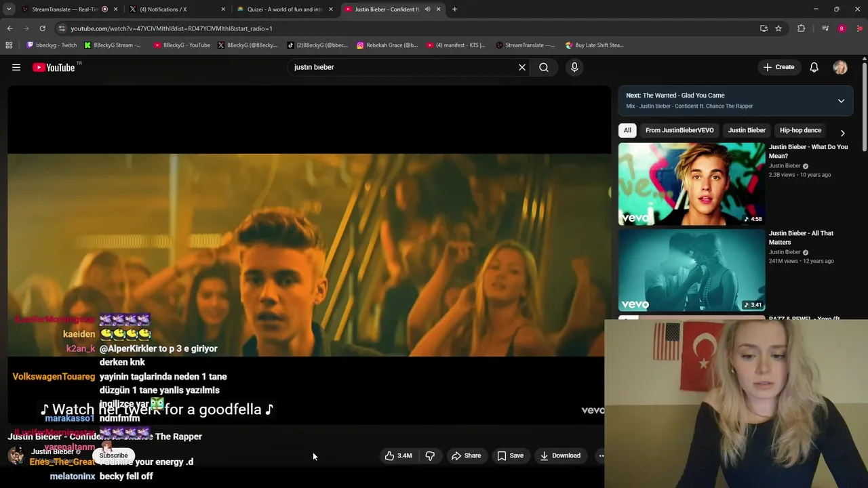The width and height of the screenshot is (868, 488).
Task: Open a new browser tab
Action: pos(454,9)
